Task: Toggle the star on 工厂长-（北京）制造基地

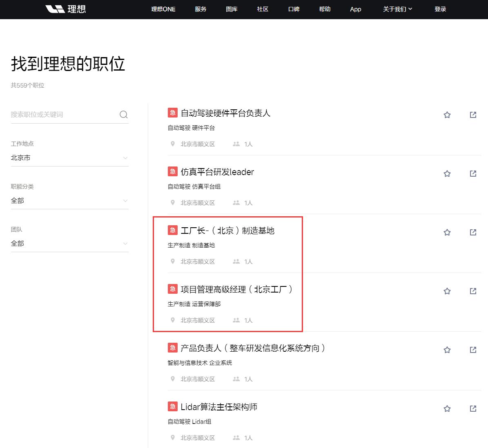Action: coord(447,232)
